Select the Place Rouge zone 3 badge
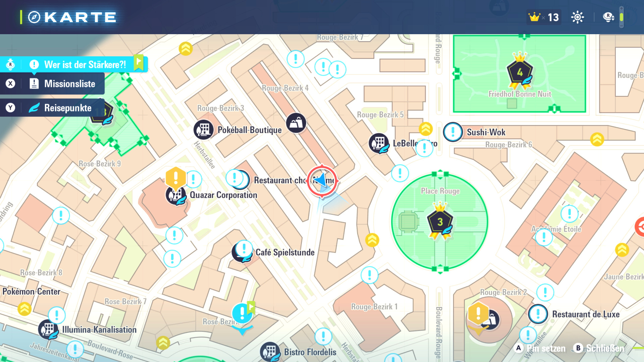 440,222
